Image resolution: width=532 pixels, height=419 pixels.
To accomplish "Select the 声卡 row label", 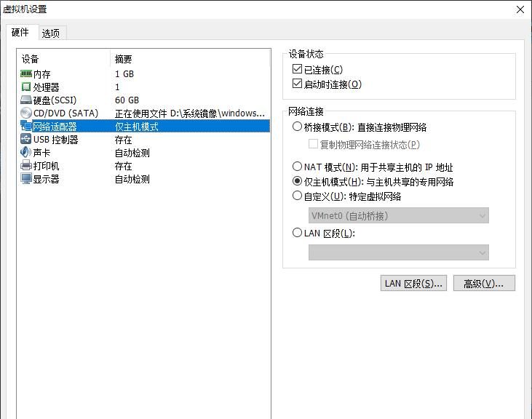I will point(41,153).
